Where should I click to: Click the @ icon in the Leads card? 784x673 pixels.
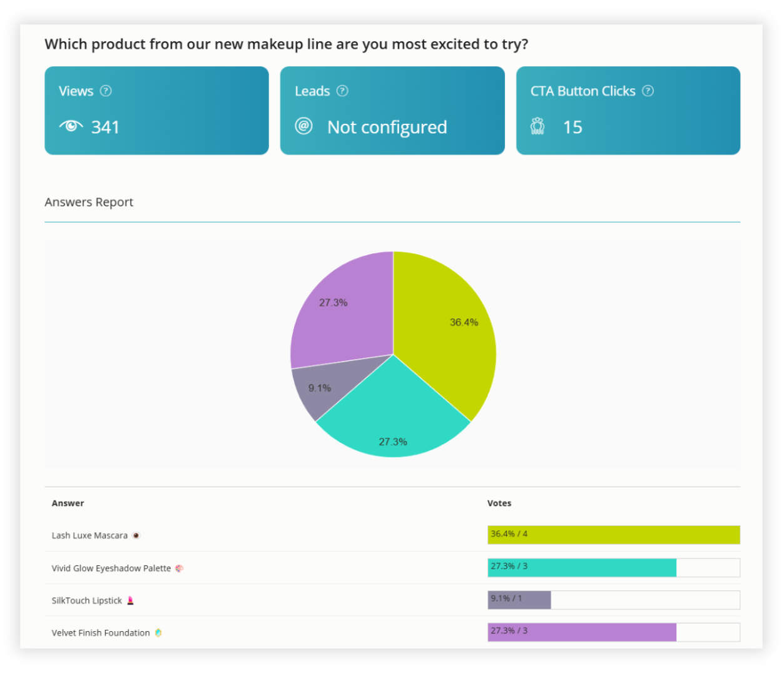pos(305,127)
